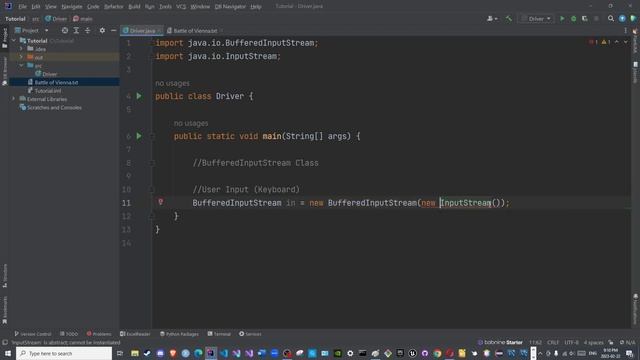
Task: Click the error count indicator
Action: tap(593, 42)
